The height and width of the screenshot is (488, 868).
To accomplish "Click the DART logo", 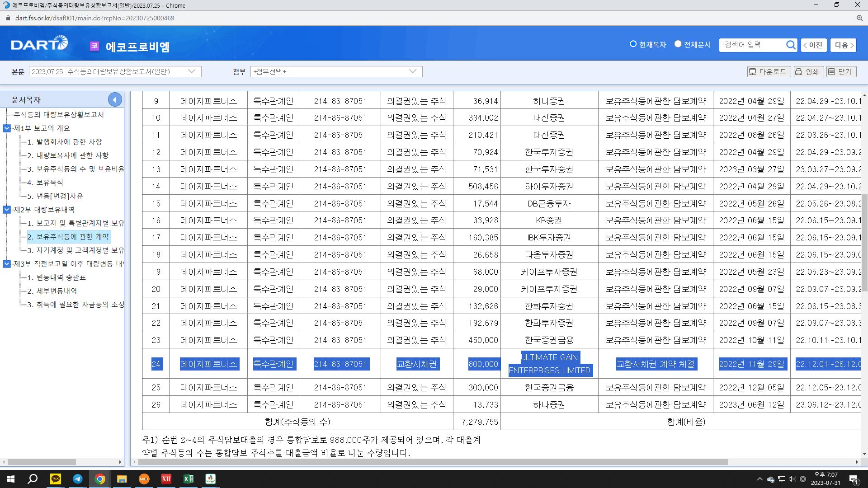I will (x=39, y=44).
